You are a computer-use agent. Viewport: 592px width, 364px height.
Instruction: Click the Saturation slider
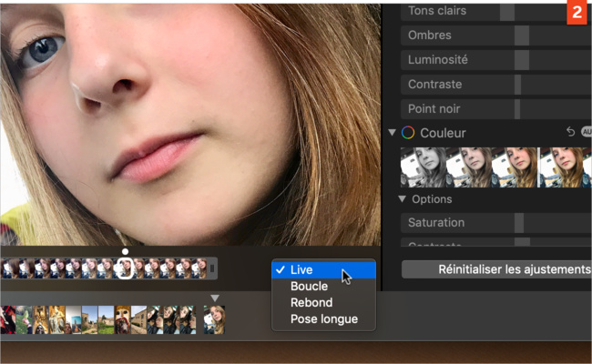coord(496,223)
